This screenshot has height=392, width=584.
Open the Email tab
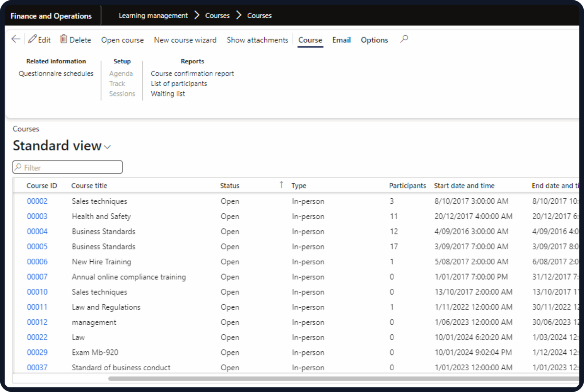point(341,40)
